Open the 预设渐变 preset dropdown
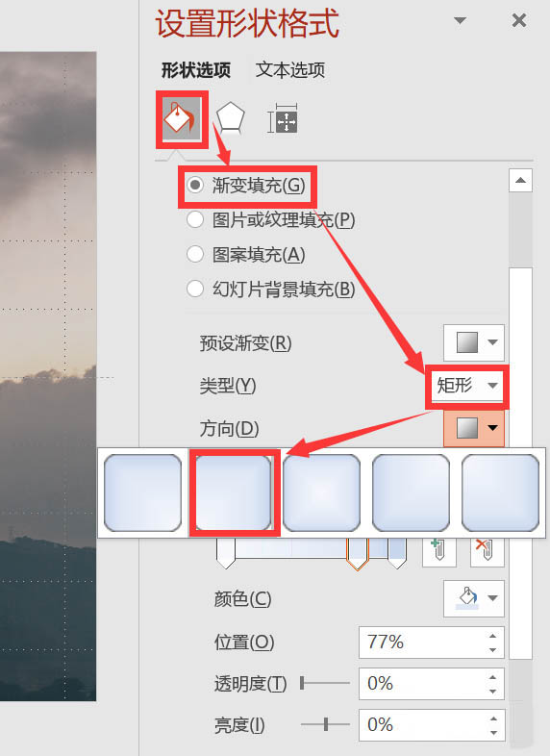The height and width of the screenshot is (756, 550). click(474, 342)
